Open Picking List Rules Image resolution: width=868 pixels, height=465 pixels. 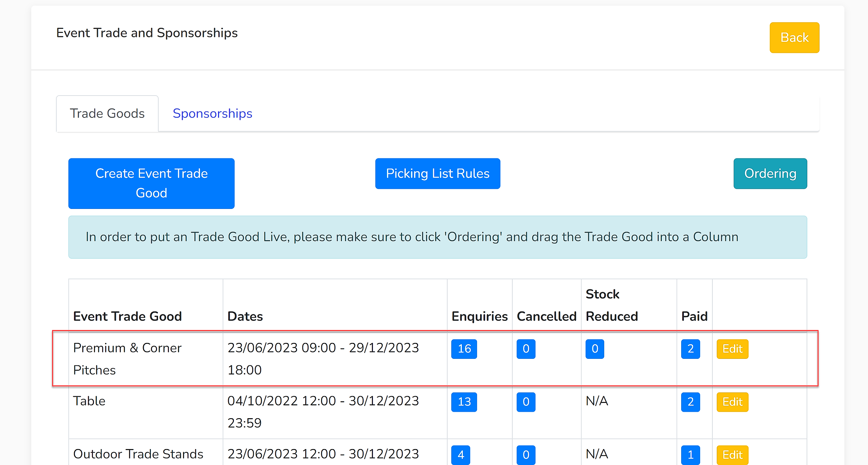tap(437, 174)
